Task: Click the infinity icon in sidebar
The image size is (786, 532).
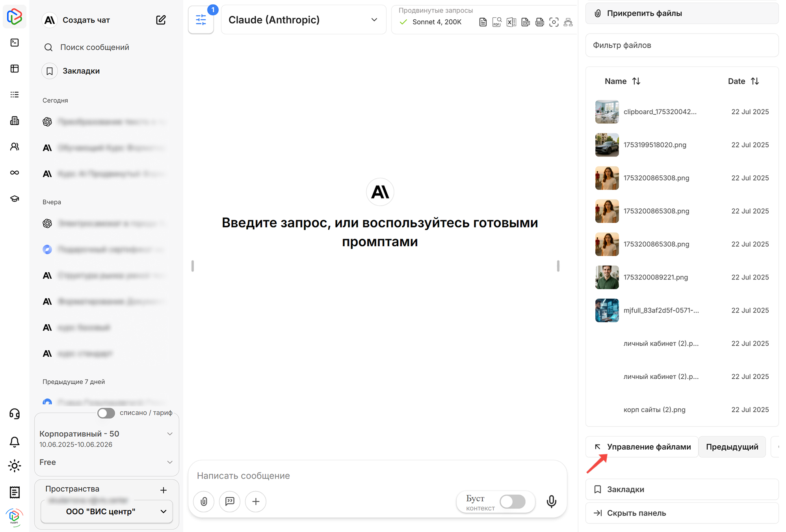Action: point(15,173)
